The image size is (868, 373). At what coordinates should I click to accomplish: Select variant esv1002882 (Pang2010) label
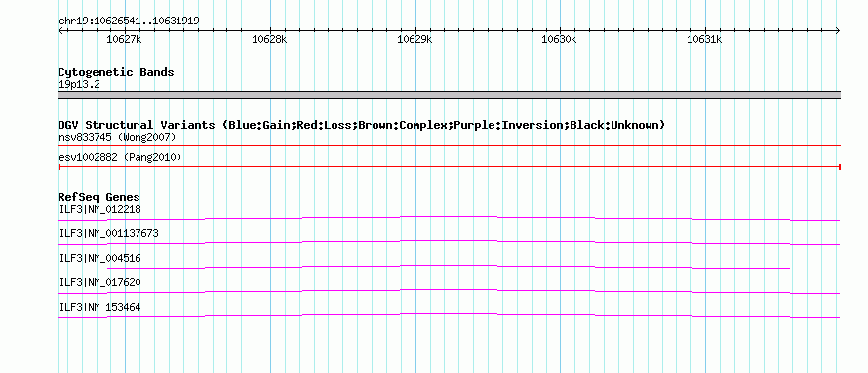(120, 158)
